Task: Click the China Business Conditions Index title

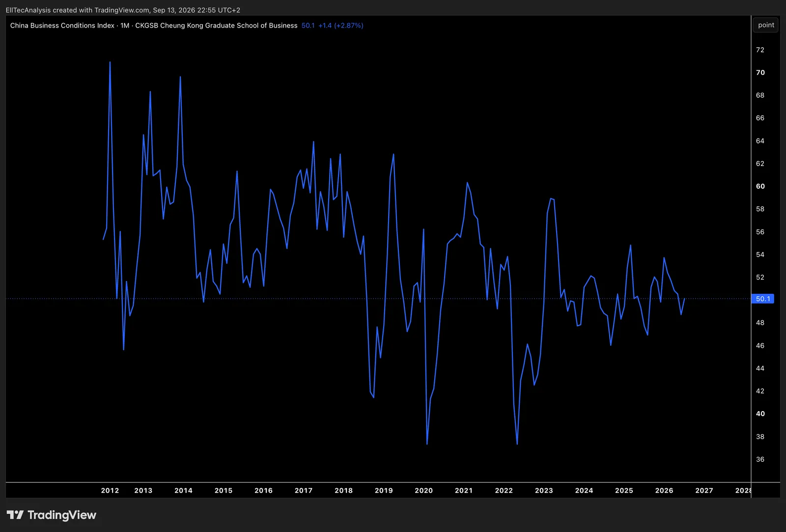Action: 62,26
